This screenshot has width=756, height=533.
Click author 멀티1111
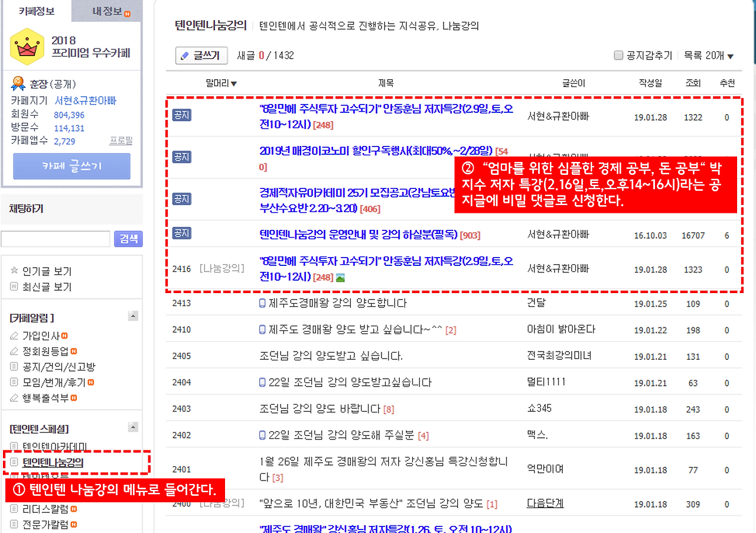546,382
